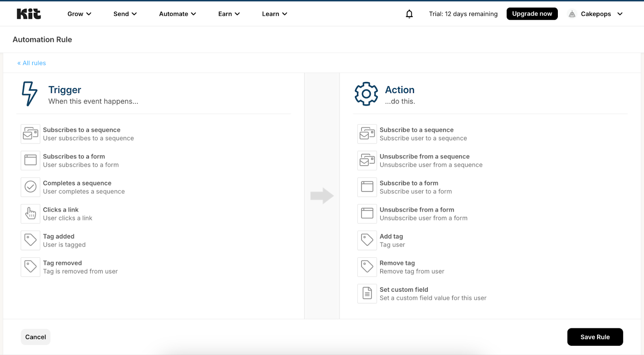Click the Cakepops account avatar icon
The image size is (644, 355).
tap(572, 14)
